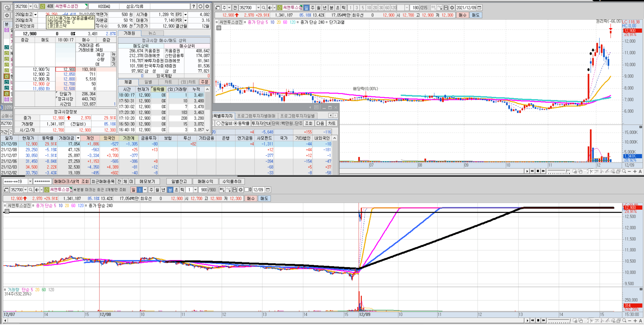Viewport: 644px width, 325px height.
Task: Zoom out daily chart with minus icon
Action: 629,171
